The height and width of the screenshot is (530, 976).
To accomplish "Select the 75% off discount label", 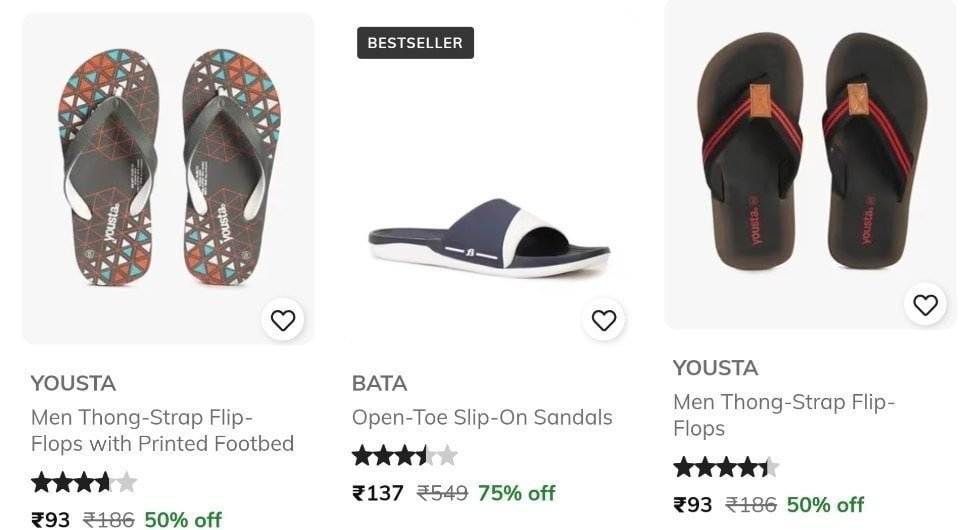I will (517, 493).
